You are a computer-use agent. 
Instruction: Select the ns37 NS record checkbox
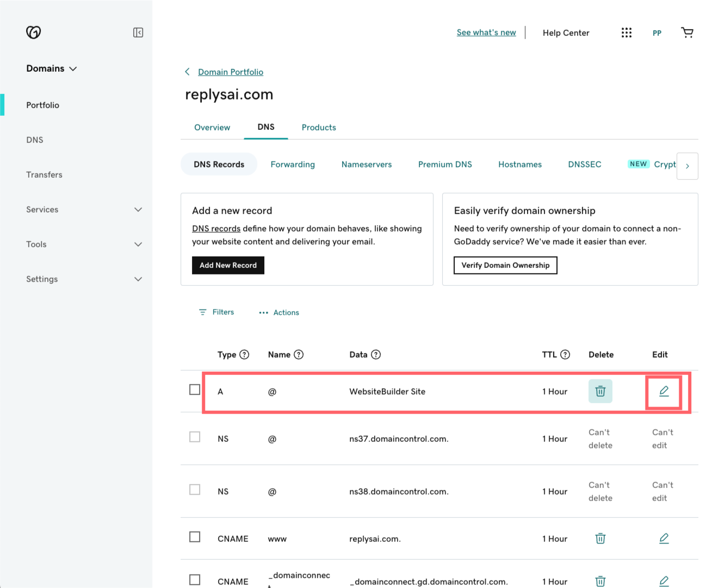[x=195, y=437]
